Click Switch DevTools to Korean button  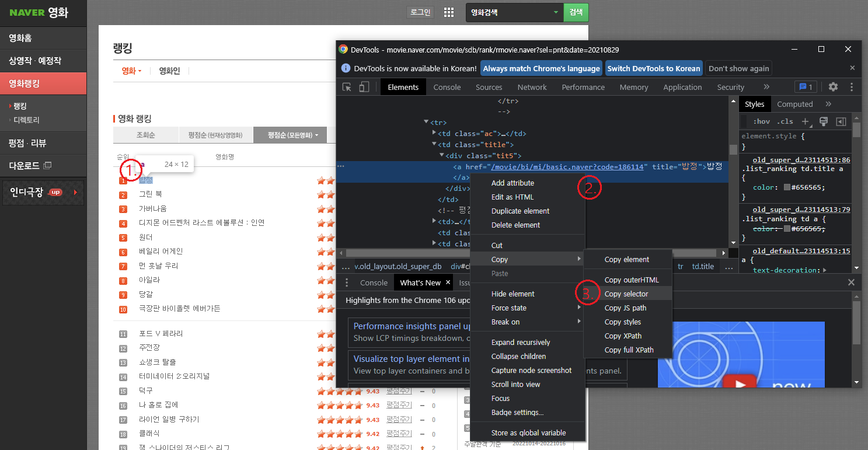[653, 68]
